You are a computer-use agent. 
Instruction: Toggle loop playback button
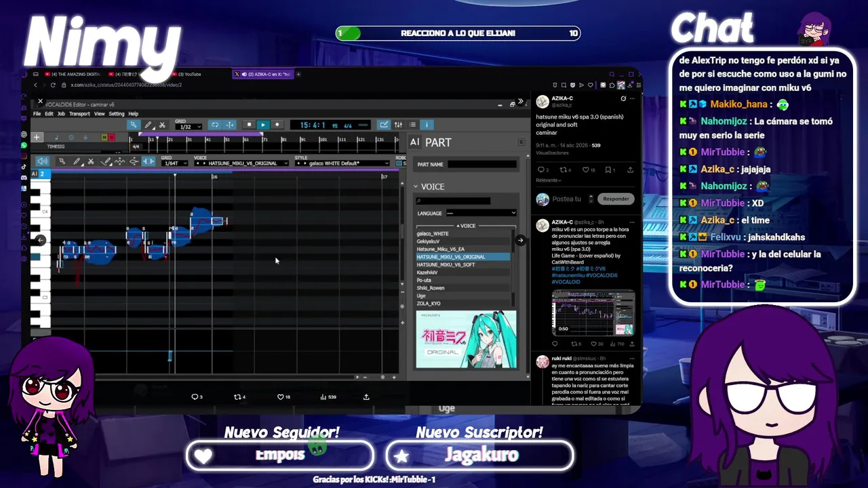tap(215, 125)
